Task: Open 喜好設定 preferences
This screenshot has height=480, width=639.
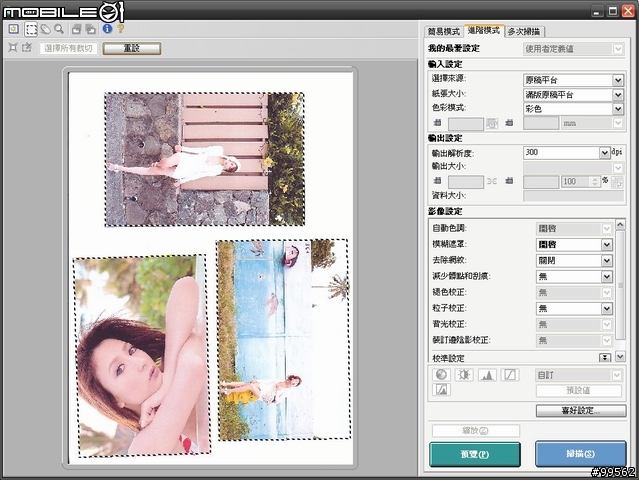Action: [581, 410]
